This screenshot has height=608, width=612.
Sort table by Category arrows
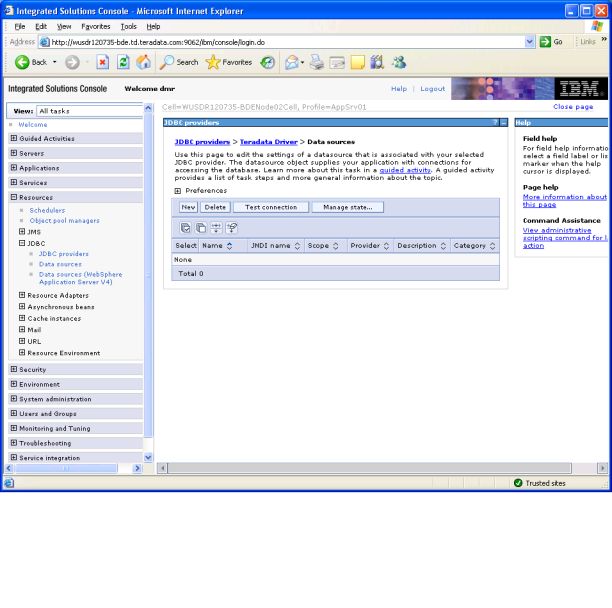click(492, 246)
